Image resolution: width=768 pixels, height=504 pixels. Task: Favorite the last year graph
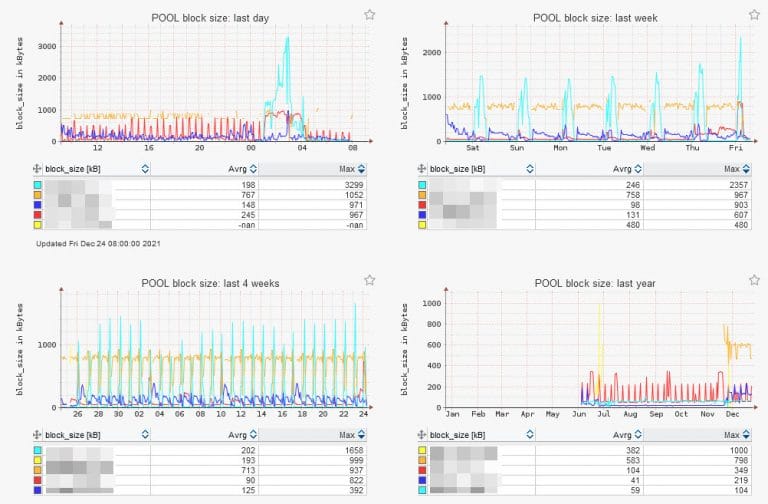click(754, 280)
